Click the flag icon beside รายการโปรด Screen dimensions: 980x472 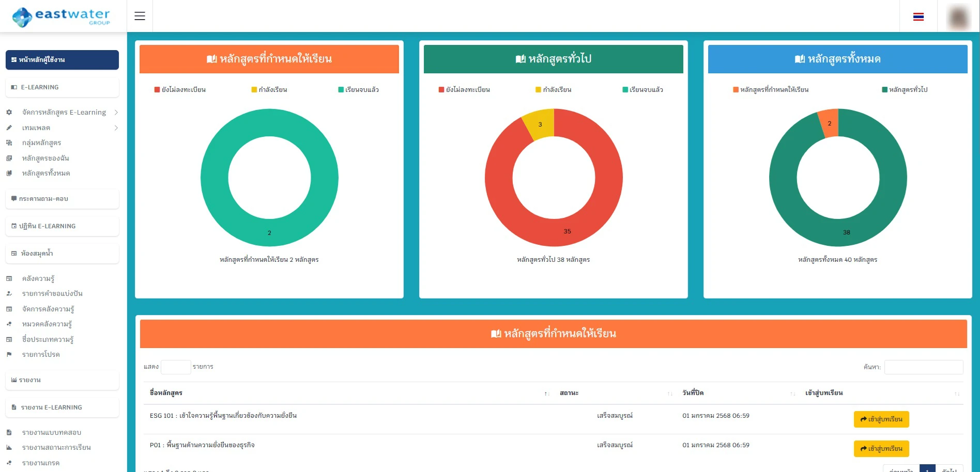click(x=9, y=354)
